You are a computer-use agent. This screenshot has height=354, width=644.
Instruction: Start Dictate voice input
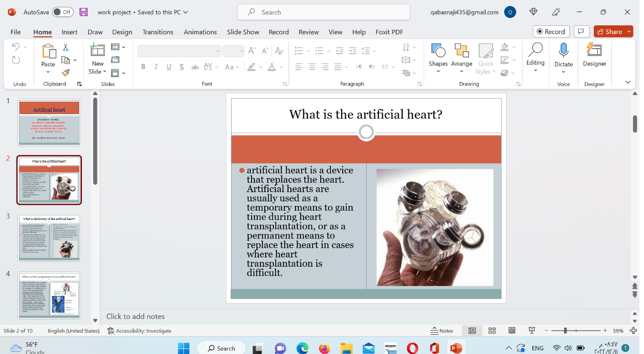563,55
